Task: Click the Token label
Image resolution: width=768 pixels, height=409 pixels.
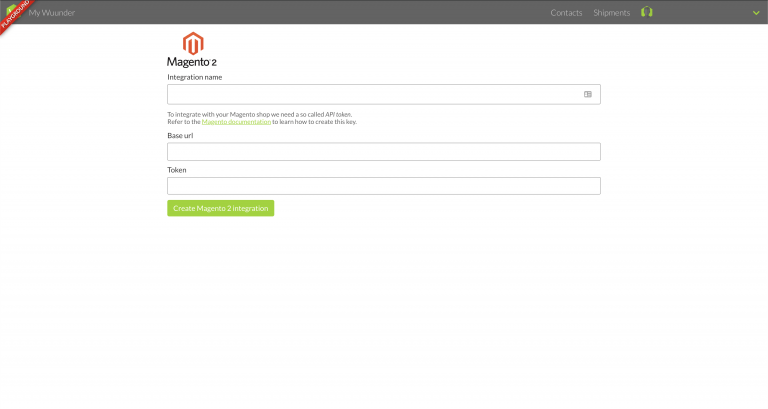Action: (177, 170)
